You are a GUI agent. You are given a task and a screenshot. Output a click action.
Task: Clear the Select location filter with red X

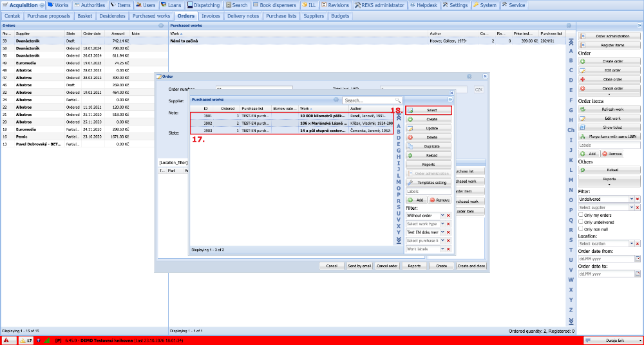pyautogui.click(x=638, y=243)
